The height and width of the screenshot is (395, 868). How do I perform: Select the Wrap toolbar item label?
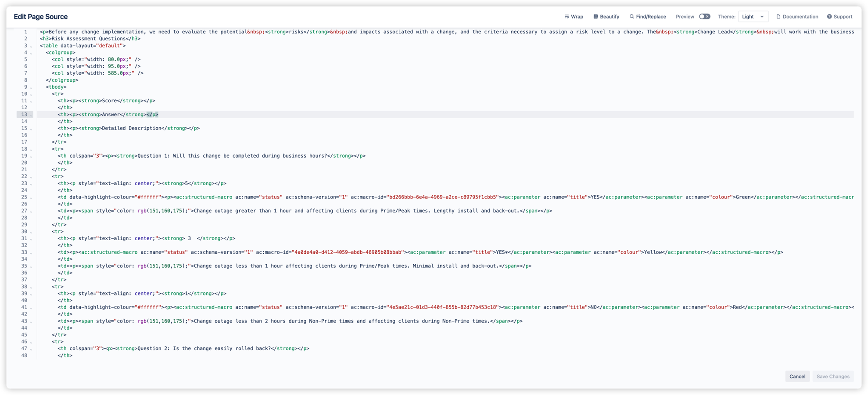(576, 16)
